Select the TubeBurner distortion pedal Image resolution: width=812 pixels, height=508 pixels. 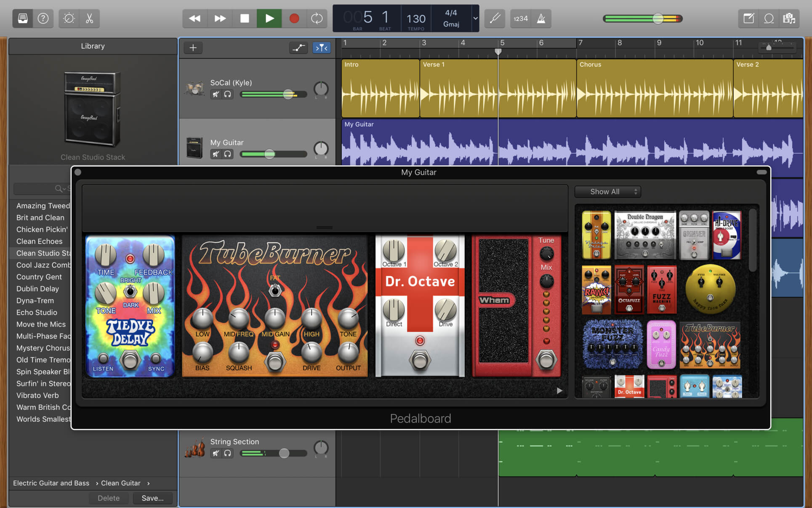pos(275,304)
